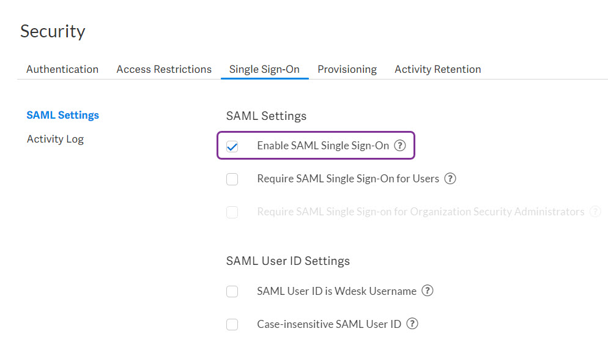Open help icon beside Require SAML for Users
The image size is (608, 364).
(450, 178)
